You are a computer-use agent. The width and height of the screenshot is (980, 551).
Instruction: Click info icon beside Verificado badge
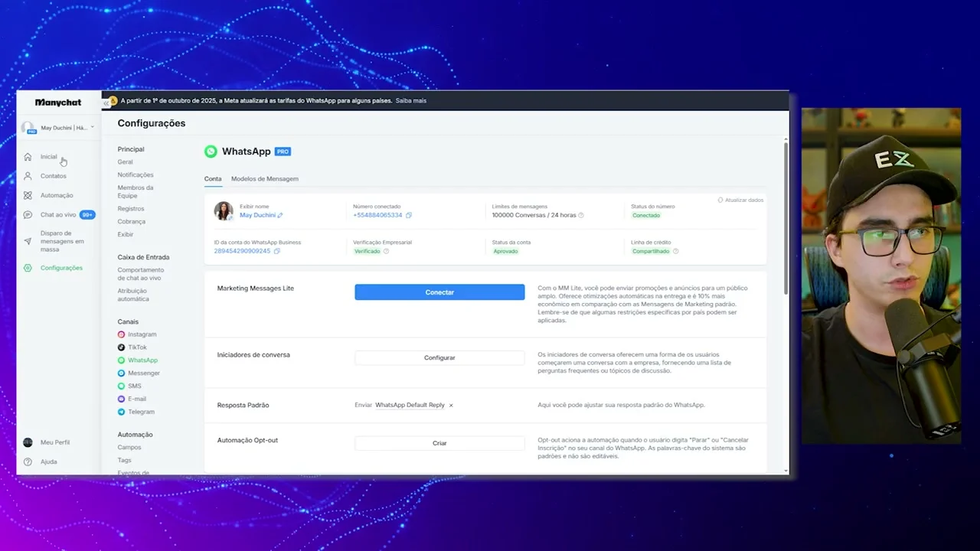(386, 251)
